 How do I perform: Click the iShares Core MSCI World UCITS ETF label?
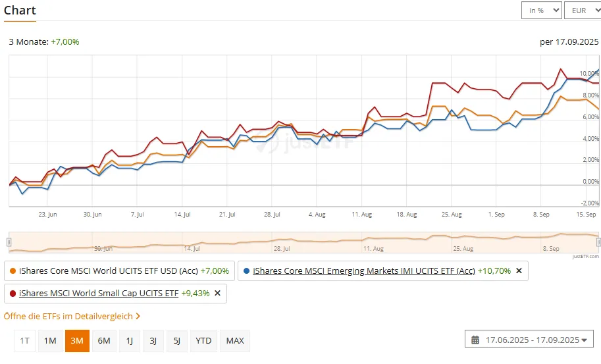[109, 271]
